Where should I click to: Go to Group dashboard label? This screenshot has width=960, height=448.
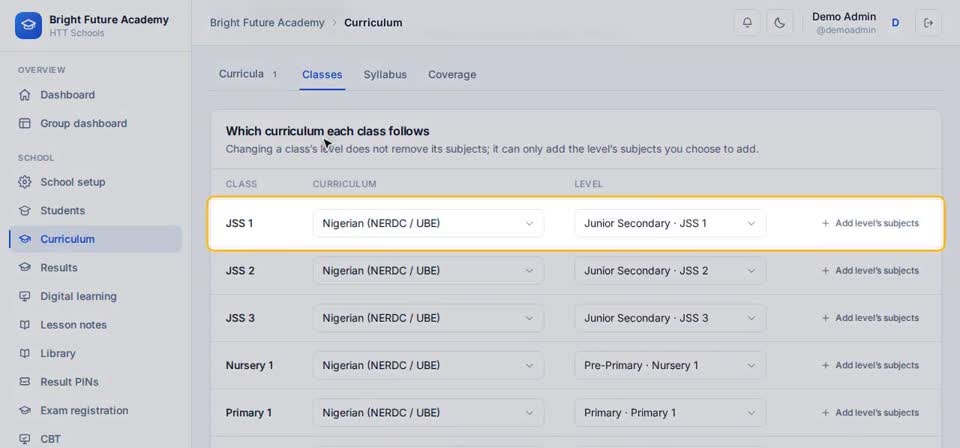(x=84, y=123)
